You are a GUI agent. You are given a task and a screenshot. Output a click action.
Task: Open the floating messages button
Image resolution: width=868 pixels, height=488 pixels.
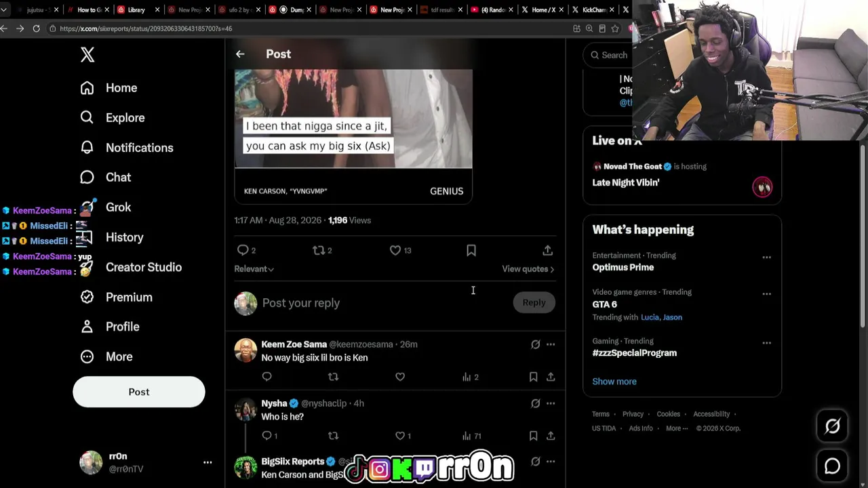coord(832,466)
